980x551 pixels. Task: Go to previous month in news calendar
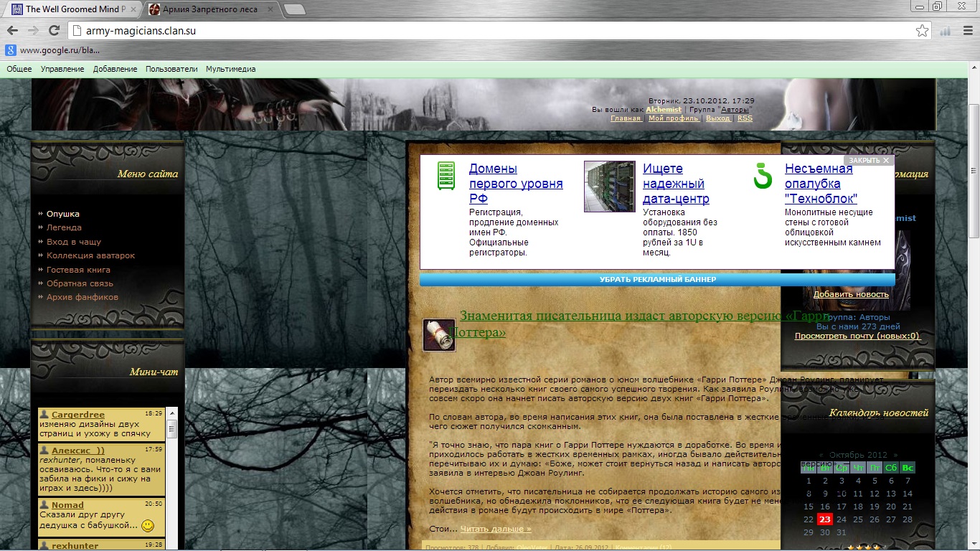(x=823, y=455)
